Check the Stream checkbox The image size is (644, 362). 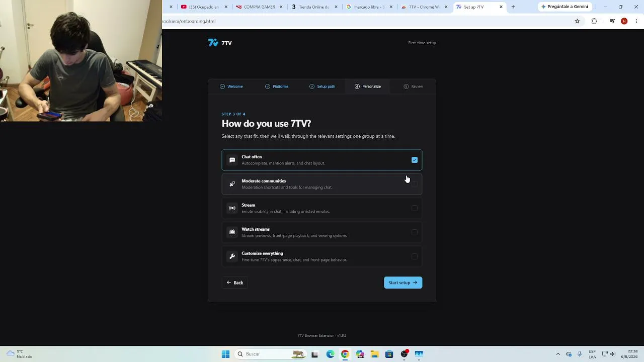coord(415,208)
